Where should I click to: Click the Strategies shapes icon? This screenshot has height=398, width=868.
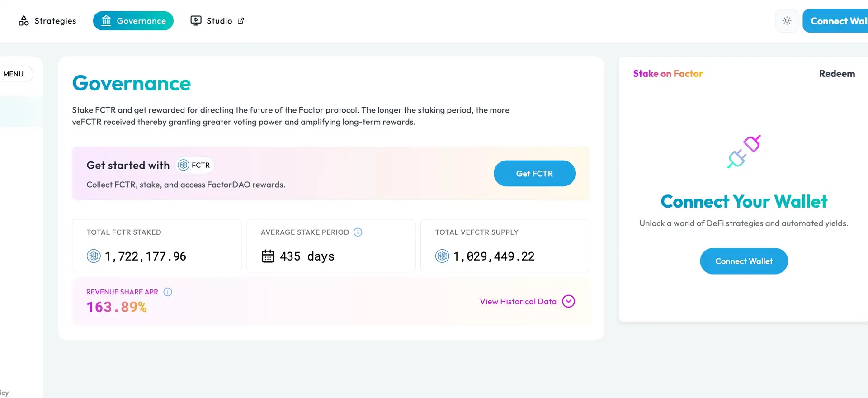coord(24,21)
